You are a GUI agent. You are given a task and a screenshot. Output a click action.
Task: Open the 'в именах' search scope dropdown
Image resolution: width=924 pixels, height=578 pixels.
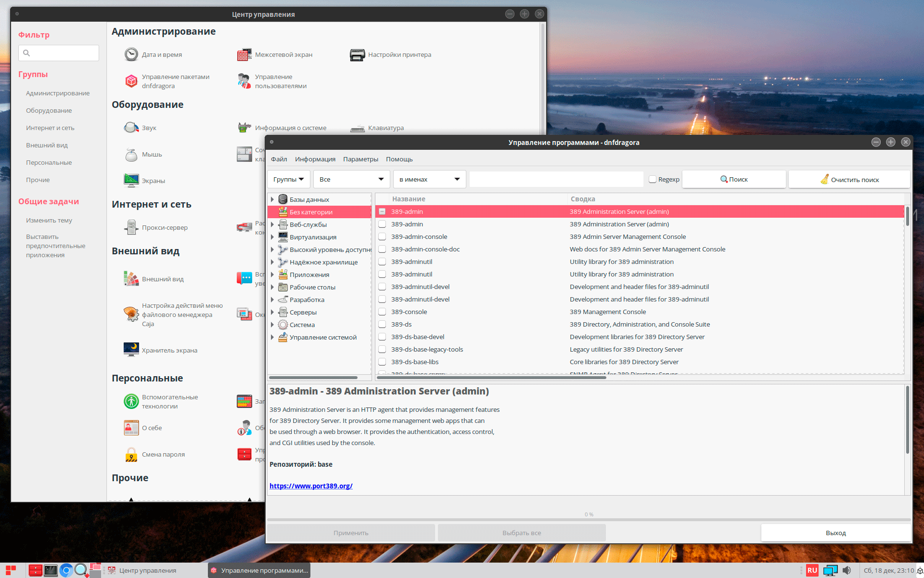(429, 180)
